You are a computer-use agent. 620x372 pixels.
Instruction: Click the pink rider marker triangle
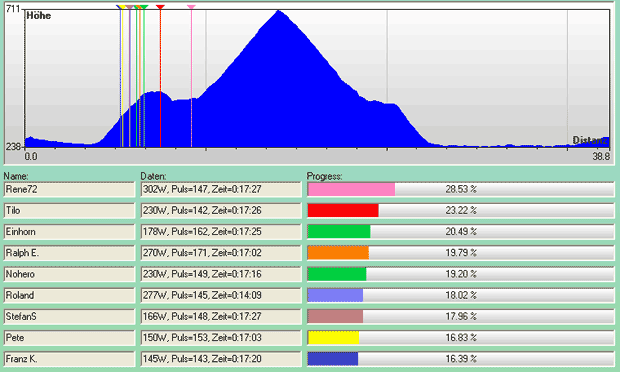tap(191, 7)
